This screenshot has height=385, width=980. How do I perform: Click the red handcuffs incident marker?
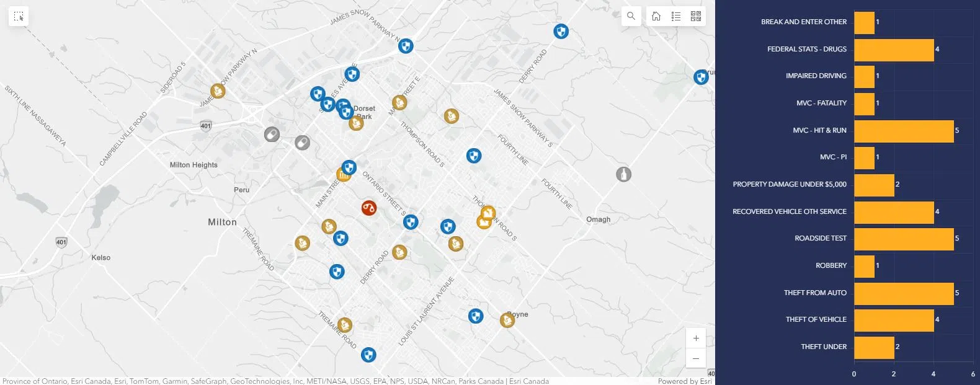click(x=369, y=208)
